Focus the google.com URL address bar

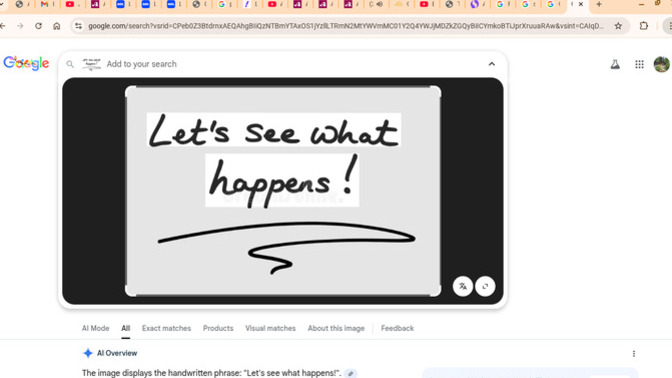tap(345, 26)
